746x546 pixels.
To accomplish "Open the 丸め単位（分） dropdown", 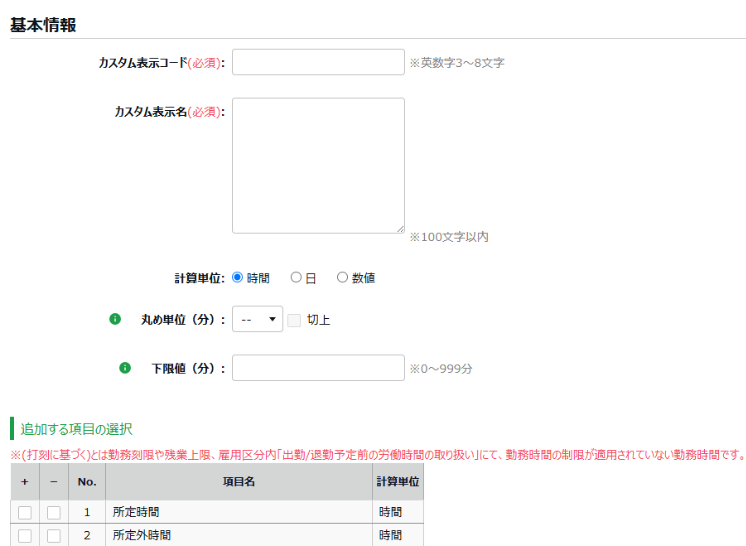I will (x=257, y=319).
